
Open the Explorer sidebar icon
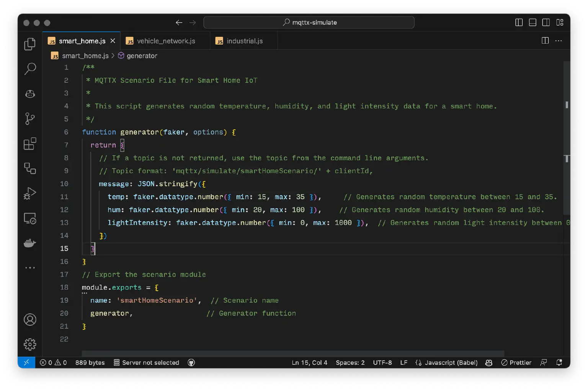(x=30, y=44)
